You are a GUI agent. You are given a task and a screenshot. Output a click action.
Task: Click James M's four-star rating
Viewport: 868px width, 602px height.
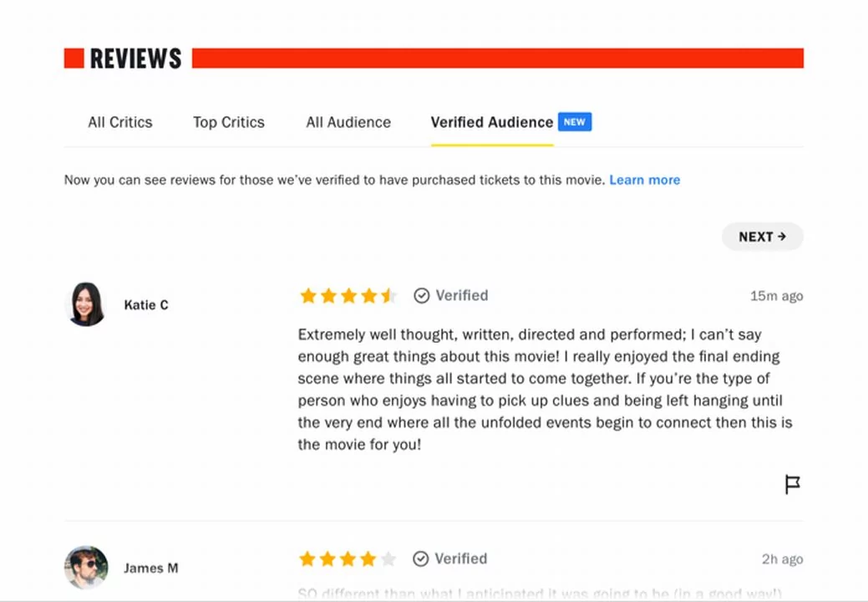[x=348, y=559]
